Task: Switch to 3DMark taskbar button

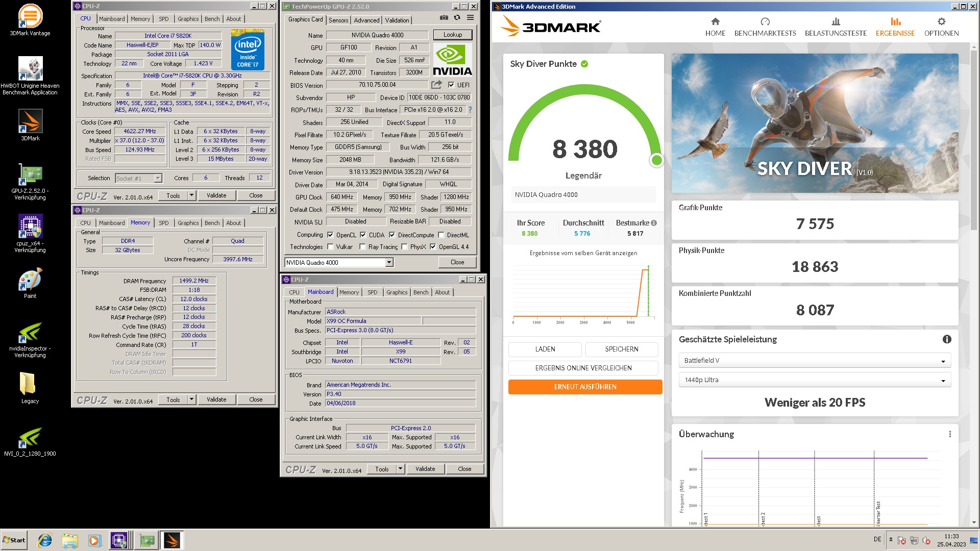Action: click(171, 540)
